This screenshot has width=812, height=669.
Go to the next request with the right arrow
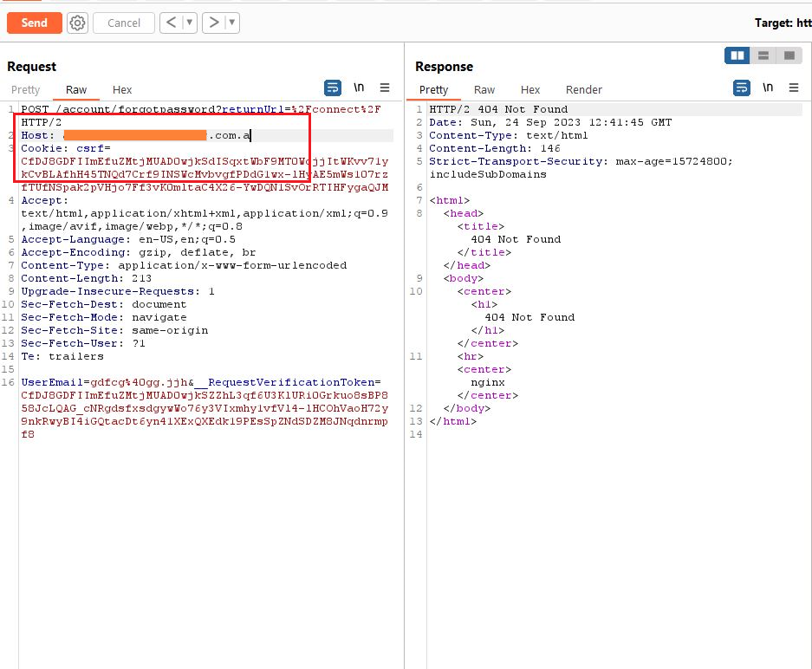tap(217, 23)
